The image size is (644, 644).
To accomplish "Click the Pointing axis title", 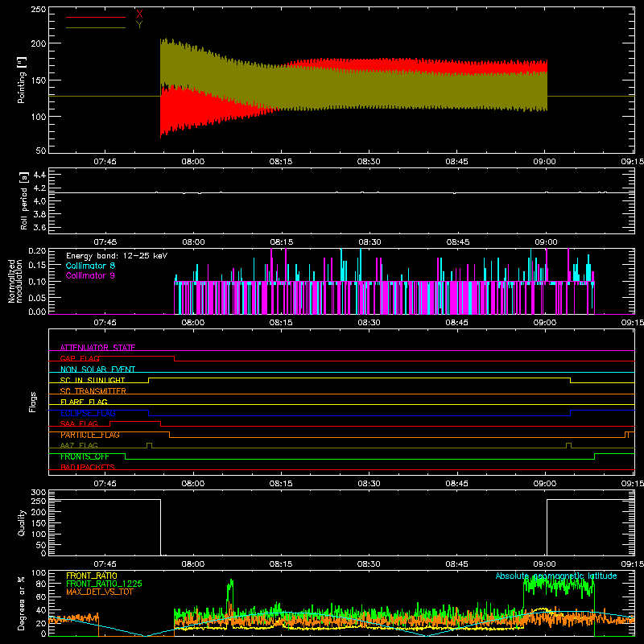I will (x=22, y=80).
